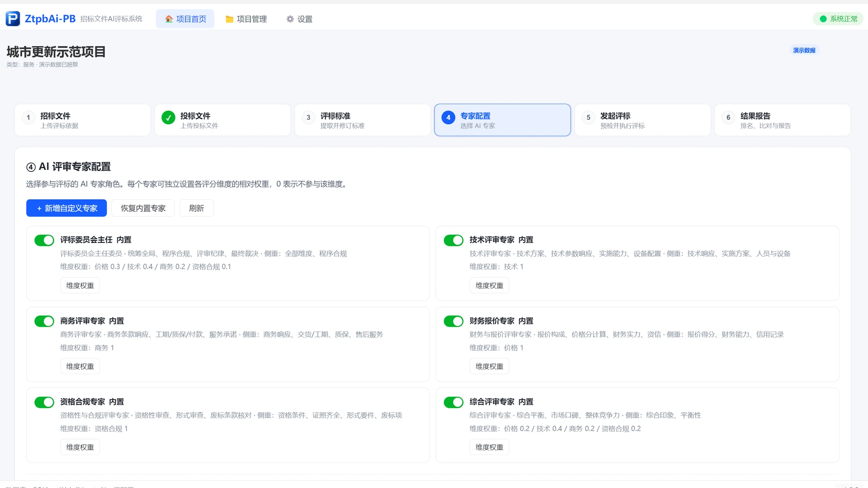Click the 商务评审专家 card title
868x488 pixels.
83,321
